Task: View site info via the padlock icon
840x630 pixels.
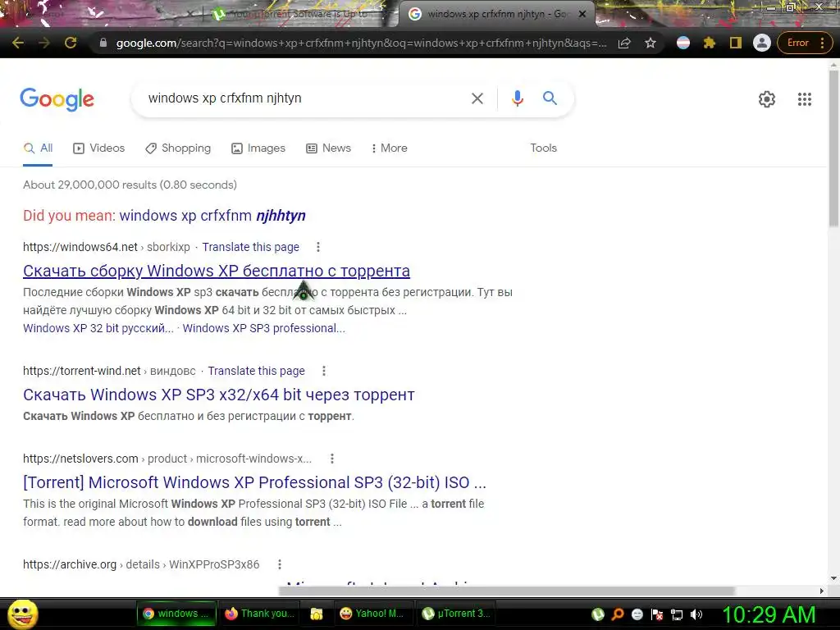Action: pyautogui.click(x=103, y=43)
